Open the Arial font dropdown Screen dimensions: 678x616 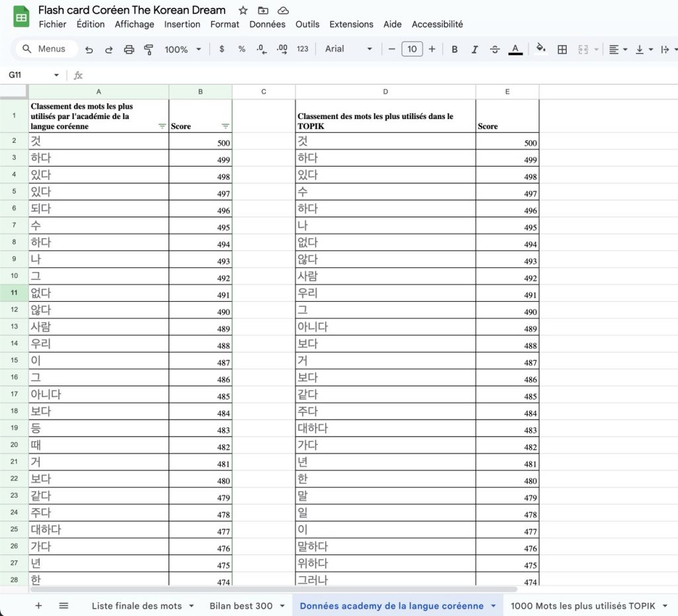[348, 50]
